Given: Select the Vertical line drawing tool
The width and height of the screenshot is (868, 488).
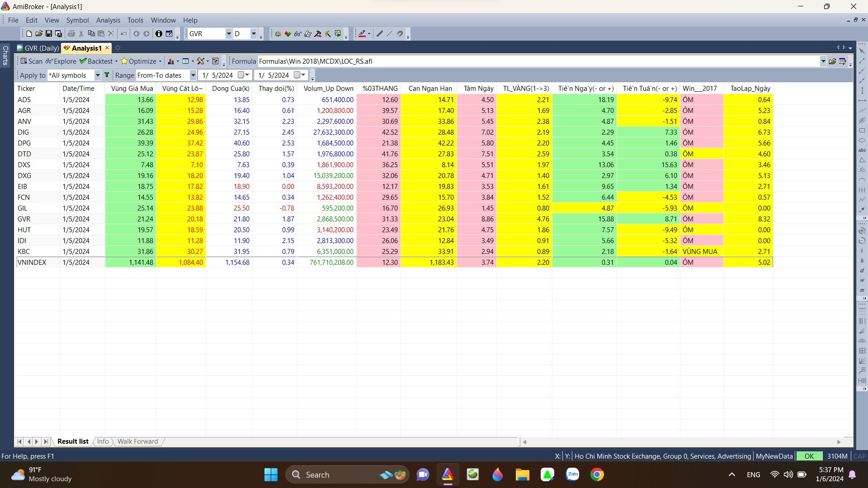Looking at the screenshot, I should 862,91.
